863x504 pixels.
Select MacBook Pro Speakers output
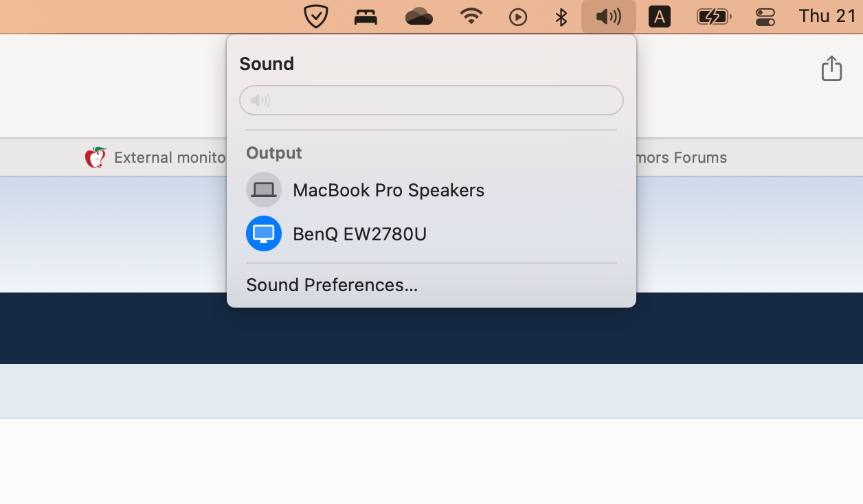click(x=431, y=190)
